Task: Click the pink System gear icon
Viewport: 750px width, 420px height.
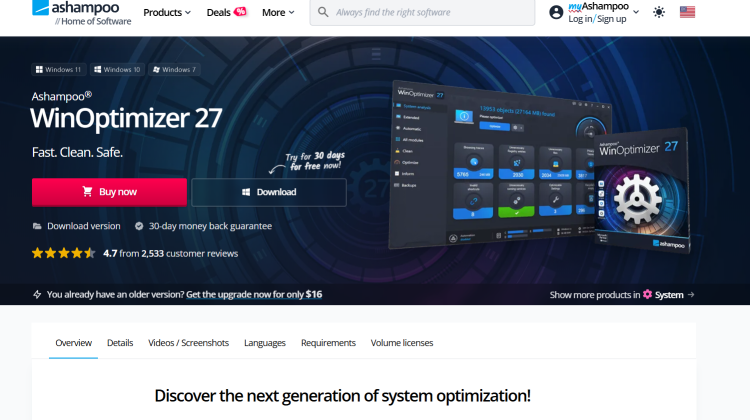Action: 647,294
